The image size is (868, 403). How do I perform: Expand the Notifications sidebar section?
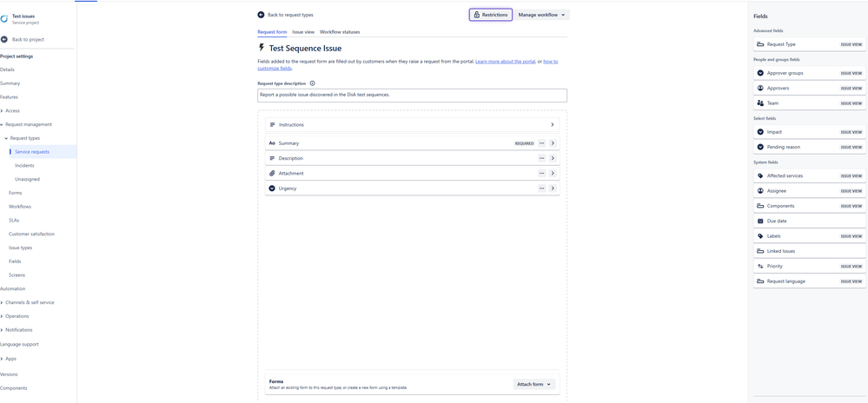click(x=2, y=330)
